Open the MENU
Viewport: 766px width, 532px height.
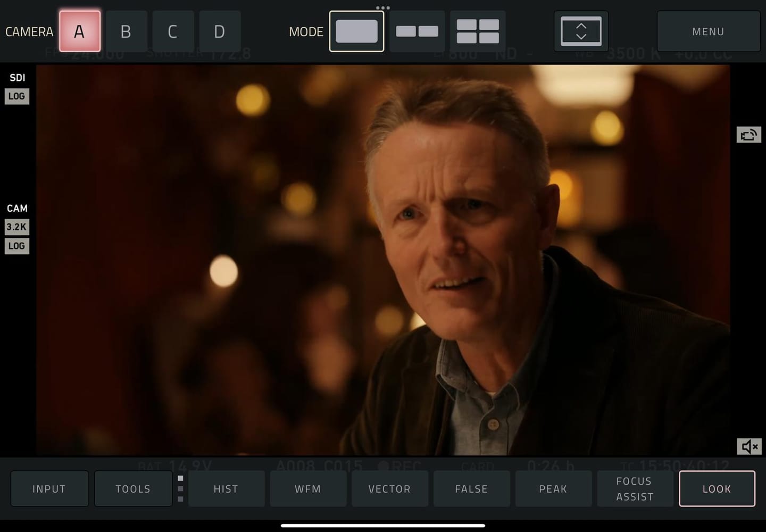point(708,31)
